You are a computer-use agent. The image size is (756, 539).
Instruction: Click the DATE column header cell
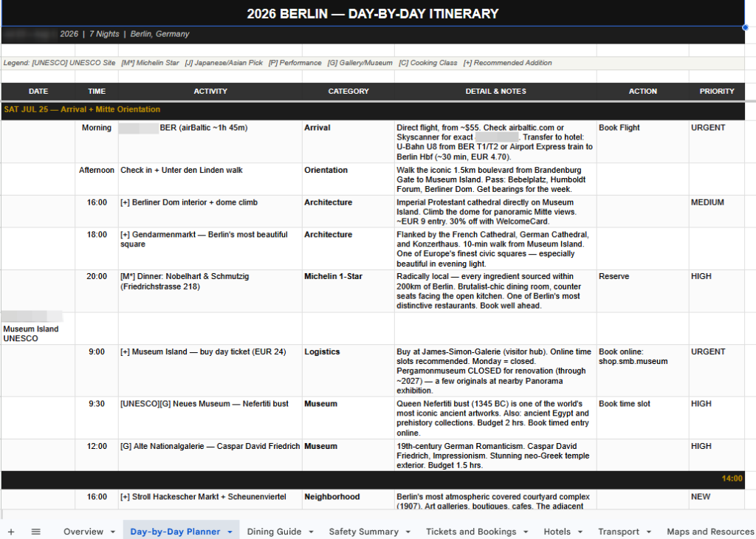[x=38, y=91]
